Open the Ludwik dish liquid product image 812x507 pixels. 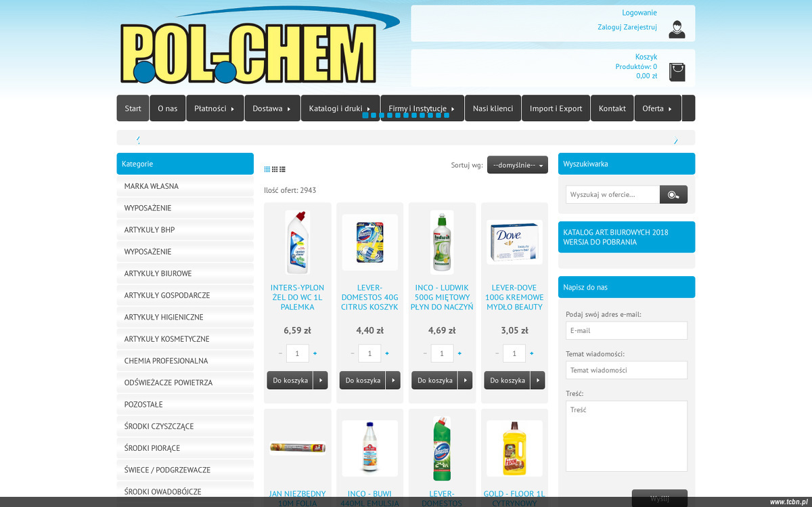click(x=442, y=242)
